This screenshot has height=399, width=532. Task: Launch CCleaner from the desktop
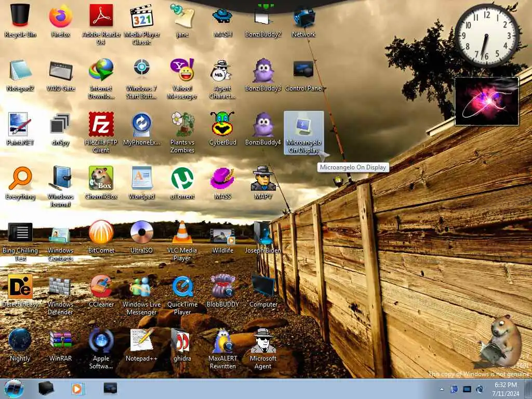[x=101, y=291]
